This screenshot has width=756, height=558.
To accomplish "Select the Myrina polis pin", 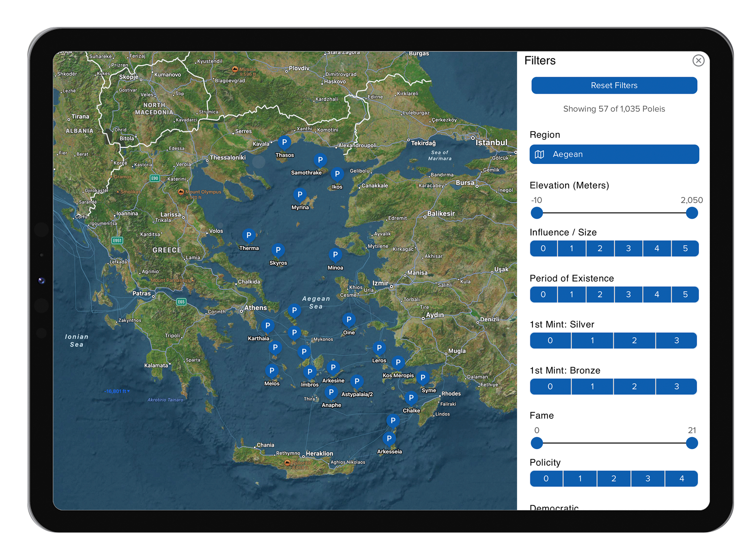I will [x=300, y=195].
